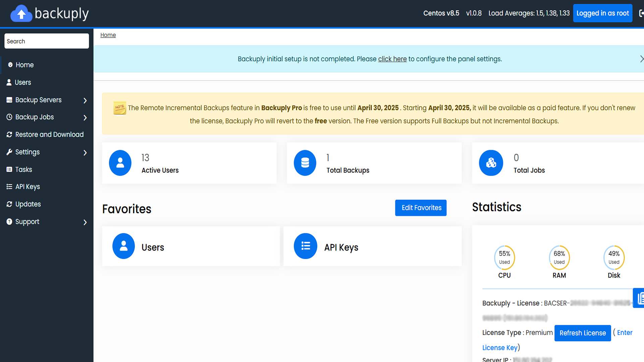
Task: Click the Home sidebar icon
Action: (10, 65)
